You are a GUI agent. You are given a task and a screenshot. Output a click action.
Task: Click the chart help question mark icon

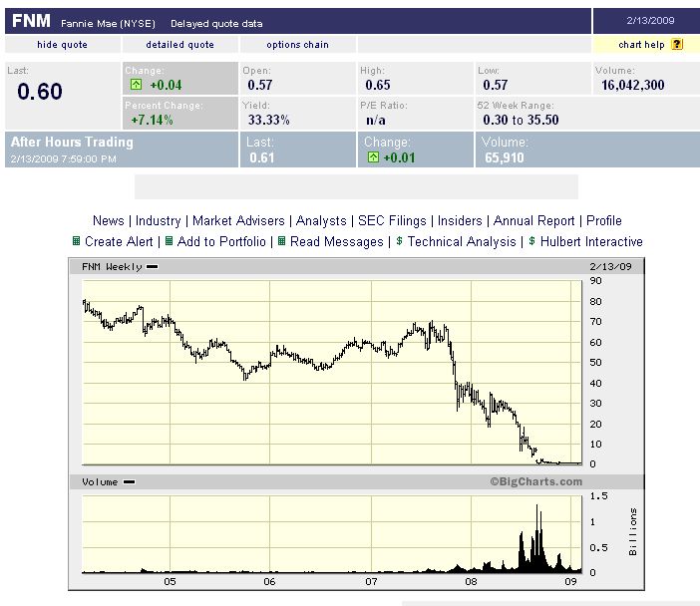(677, 44)
